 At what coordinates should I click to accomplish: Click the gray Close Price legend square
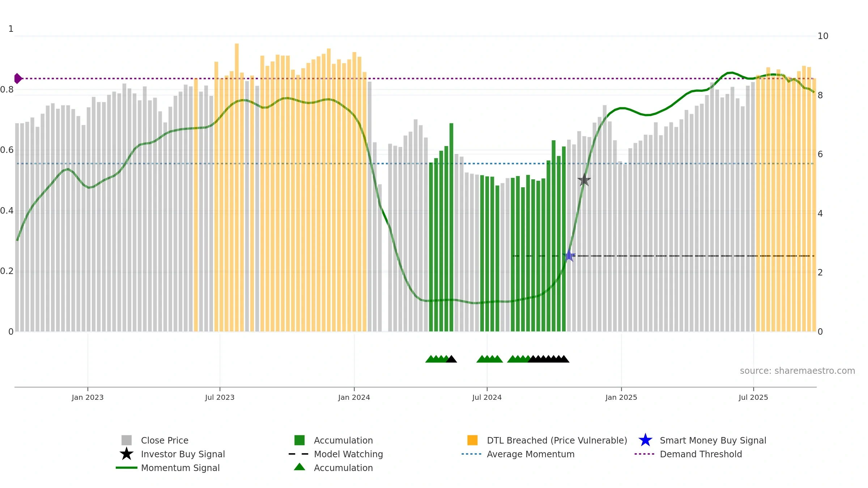point(126,440)
